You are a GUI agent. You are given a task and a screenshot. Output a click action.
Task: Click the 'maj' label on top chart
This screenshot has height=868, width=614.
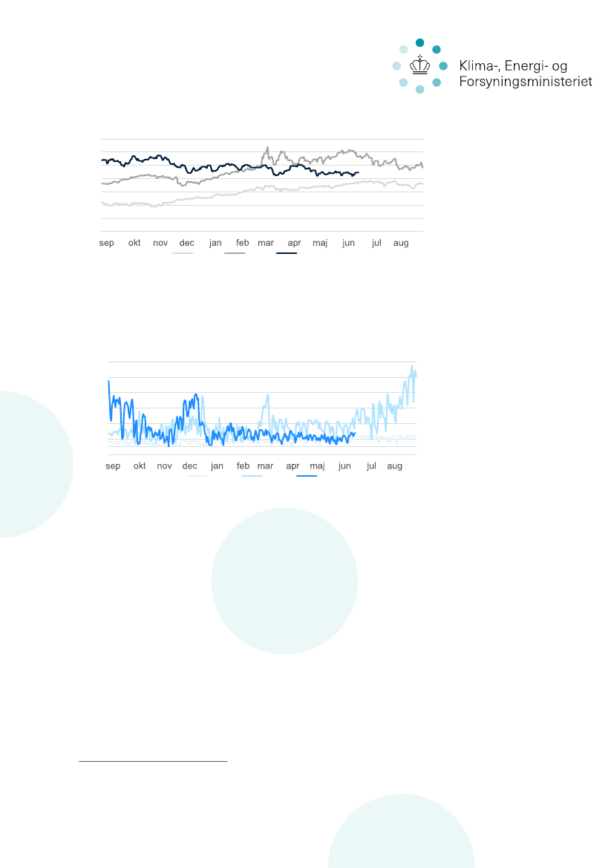click(320, 243)
